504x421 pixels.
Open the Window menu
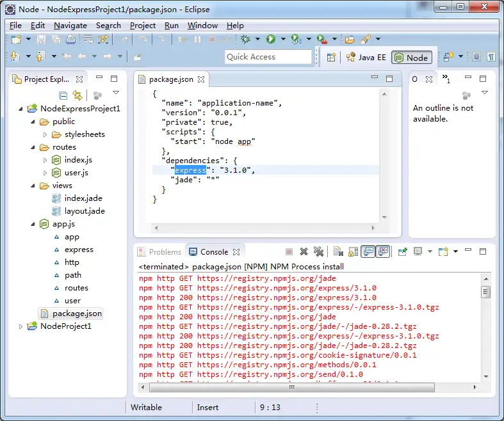point(202,26)
